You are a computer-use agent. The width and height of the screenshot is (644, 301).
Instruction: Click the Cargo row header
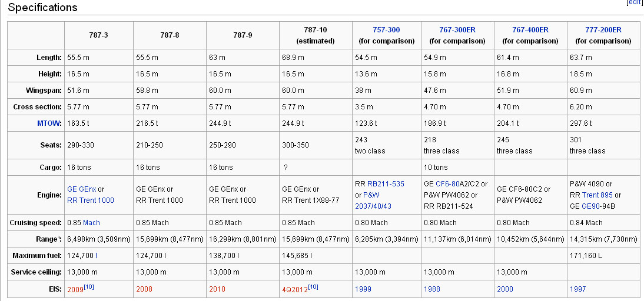pyautogui.click(x=36, y=168)
